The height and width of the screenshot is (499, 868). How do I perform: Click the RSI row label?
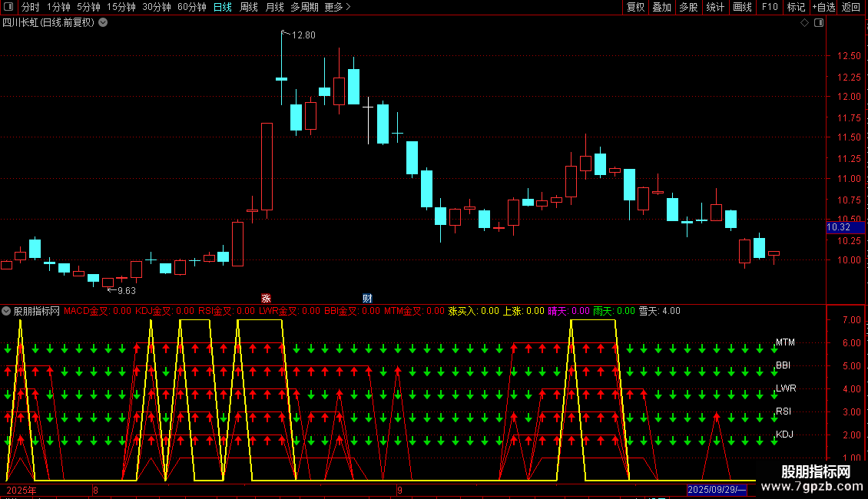pyautogui.click(x=784, y=411)
